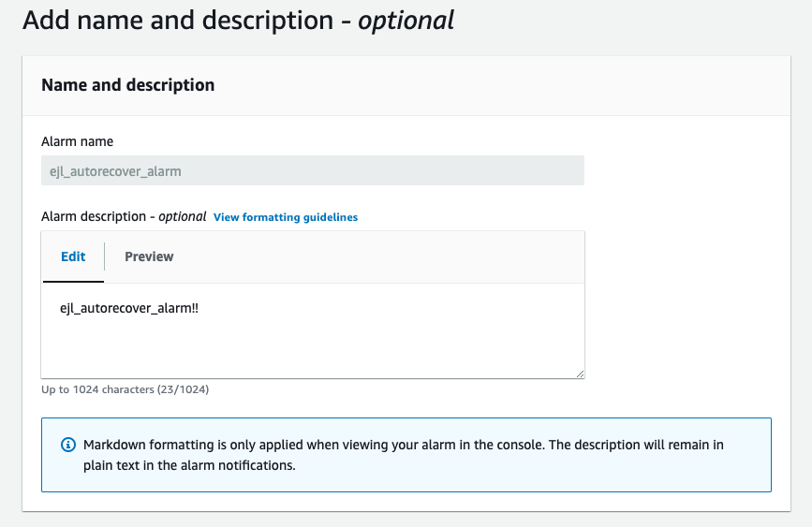
Task: Click the word "optional" in the page heading
Action: tap(406, 21)
